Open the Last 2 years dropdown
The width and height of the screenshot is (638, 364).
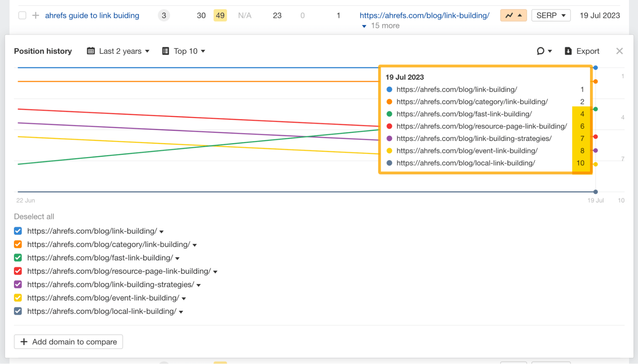click(x=121, y=51)
